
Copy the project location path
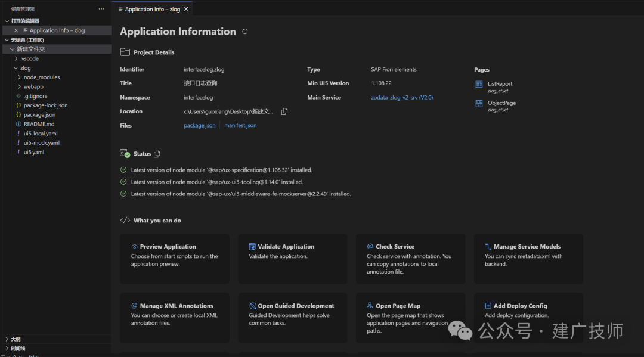(284, 111)
